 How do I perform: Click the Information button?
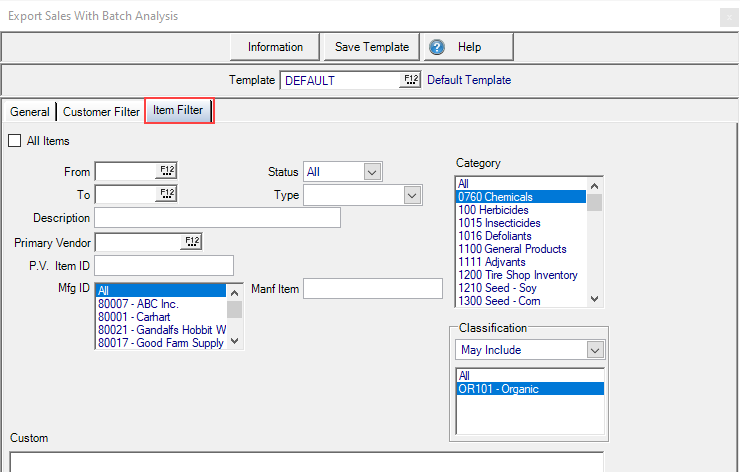[x=275, y=47]
